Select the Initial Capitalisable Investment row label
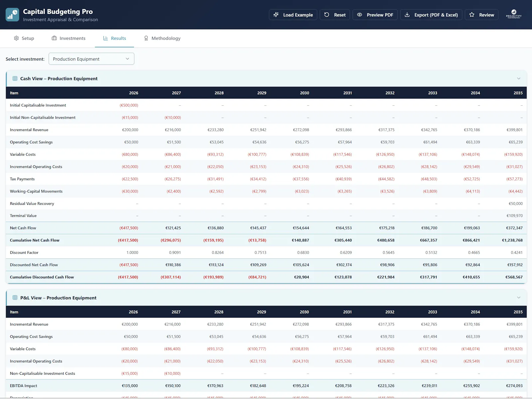Screen dimensions: 532x399 (x=38, y=105)
